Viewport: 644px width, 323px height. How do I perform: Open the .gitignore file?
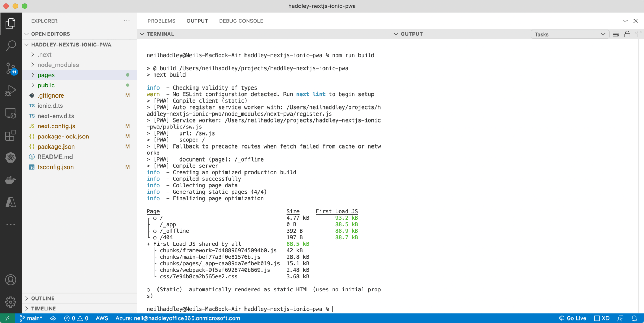80,95
